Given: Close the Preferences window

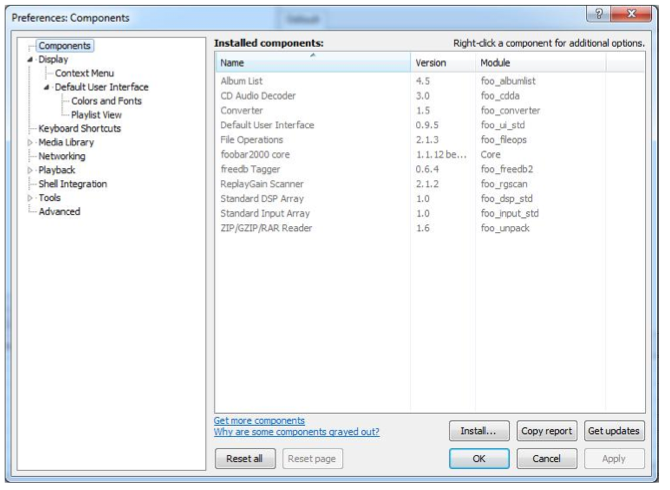Looking at the screenshot, I should pos(631,14).
